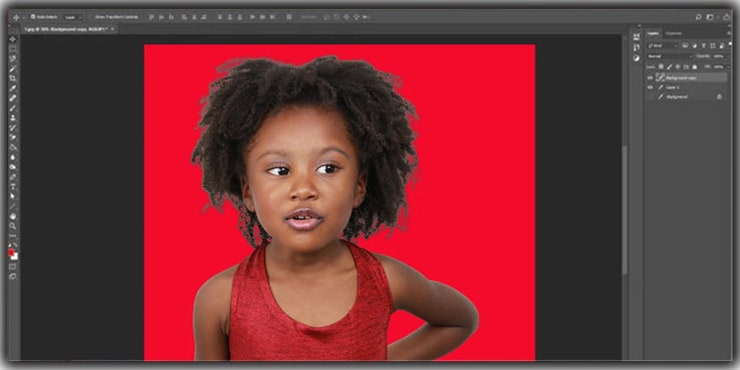Open the Layers panel menu
This screenshot has width=740, height=370.
(729, 34)
